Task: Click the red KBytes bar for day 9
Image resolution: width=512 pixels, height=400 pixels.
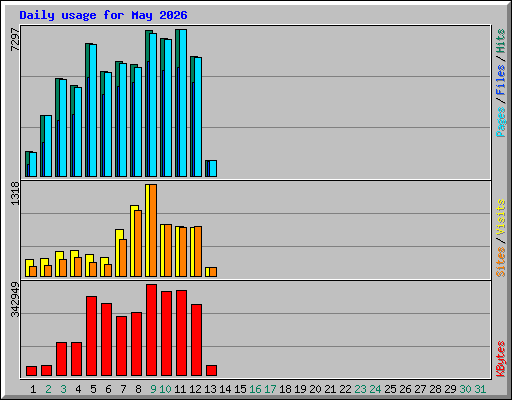Action: (151, 330)
